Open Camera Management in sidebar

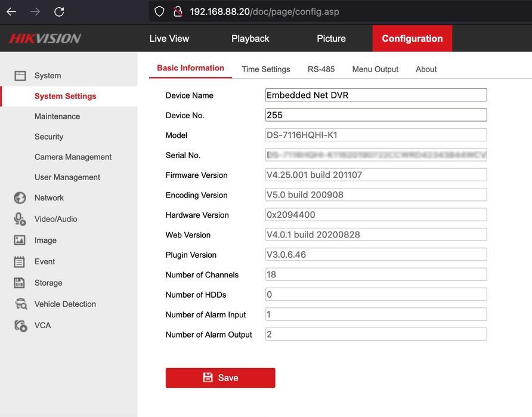pos(73,157)
